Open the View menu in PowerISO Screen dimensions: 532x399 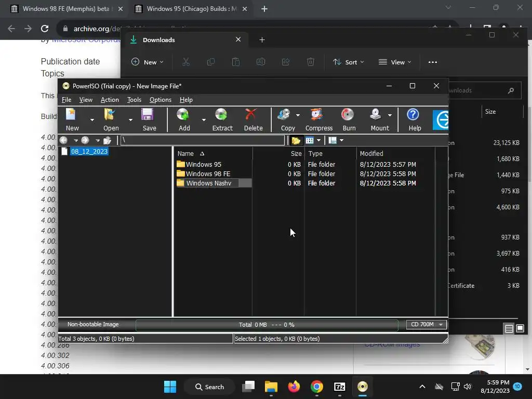click(86, 100)
